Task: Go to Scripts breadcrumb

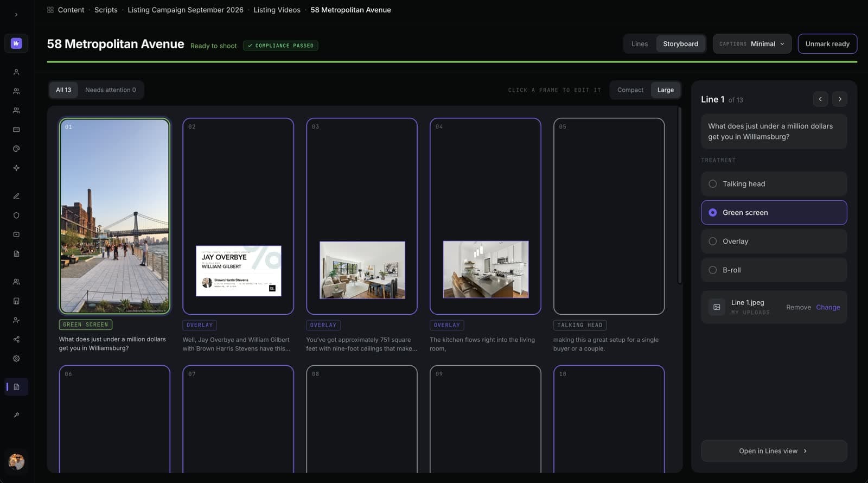Action: pos(106,10)
